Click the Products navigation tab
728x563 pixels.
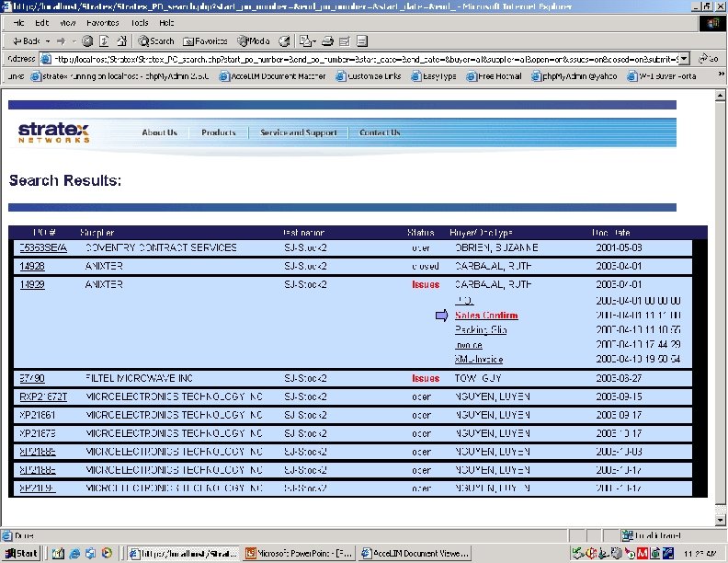click(219, 132)
